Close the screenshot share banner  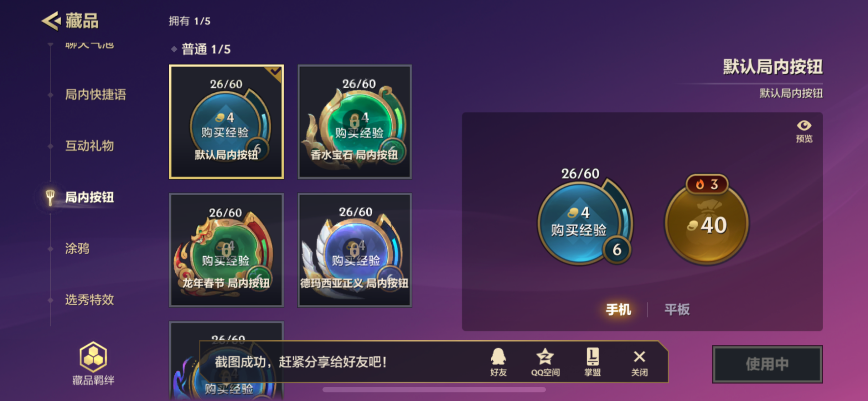(639, 362)
